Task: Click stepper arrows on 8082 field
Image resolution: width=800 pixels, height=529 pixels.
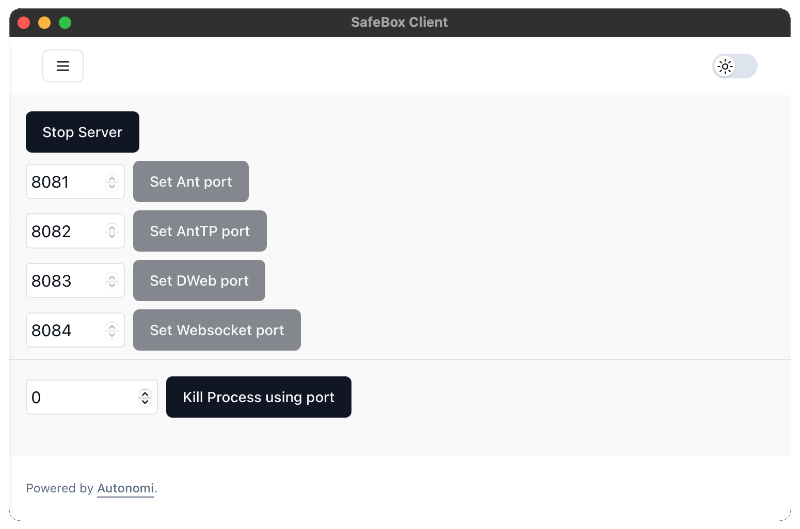Action: point(112,232)
